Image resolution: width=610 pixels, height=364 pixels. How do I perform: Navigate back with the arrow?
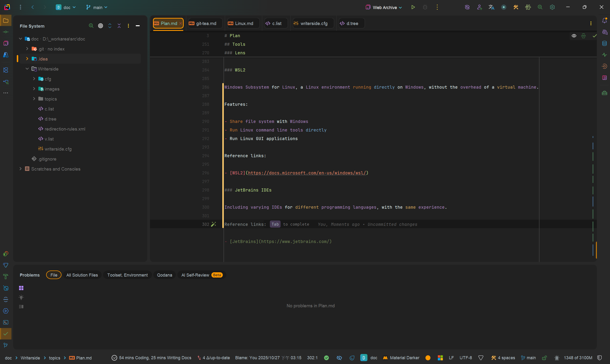click(x=33, y=7)
